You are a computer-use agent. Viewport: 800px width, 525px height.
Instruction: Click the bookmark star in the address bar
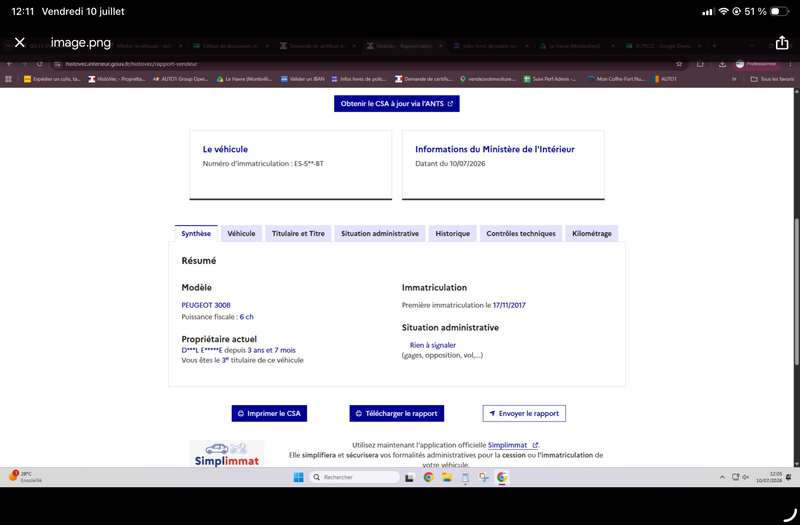[x=679, y=64]
